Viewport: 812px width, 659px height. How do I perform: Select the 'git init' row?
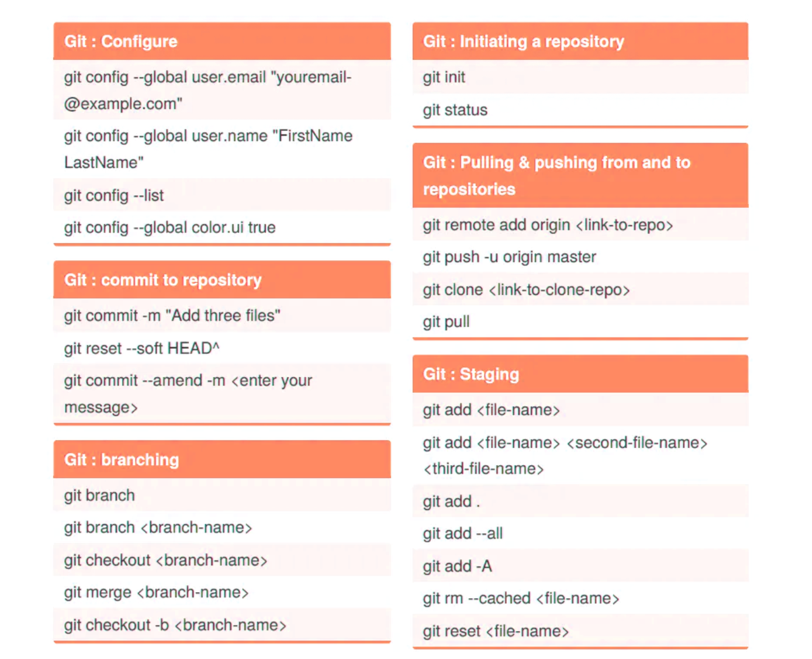pyautogui.click(x=580, y=77)
